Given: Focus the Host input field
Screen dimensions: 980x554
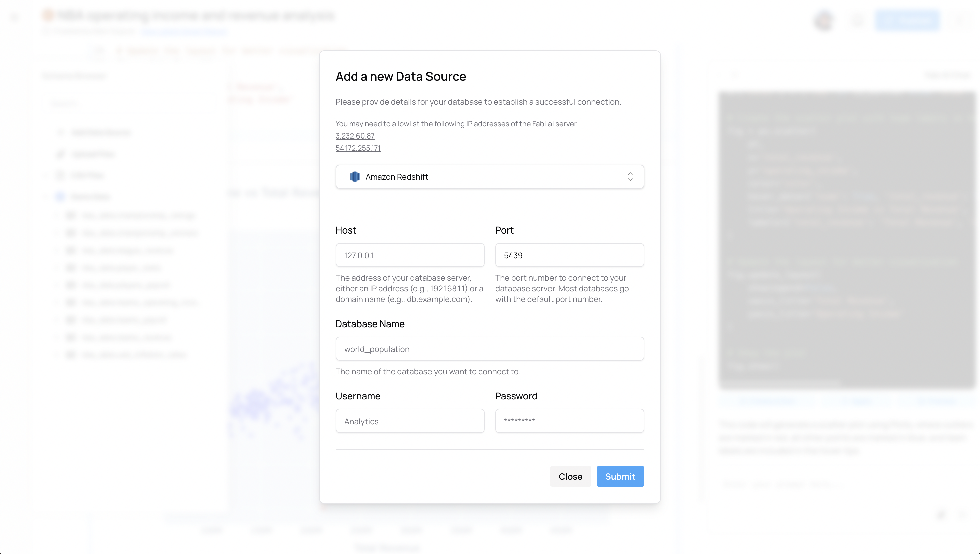Looking at the screenshot, I should 409,255.
